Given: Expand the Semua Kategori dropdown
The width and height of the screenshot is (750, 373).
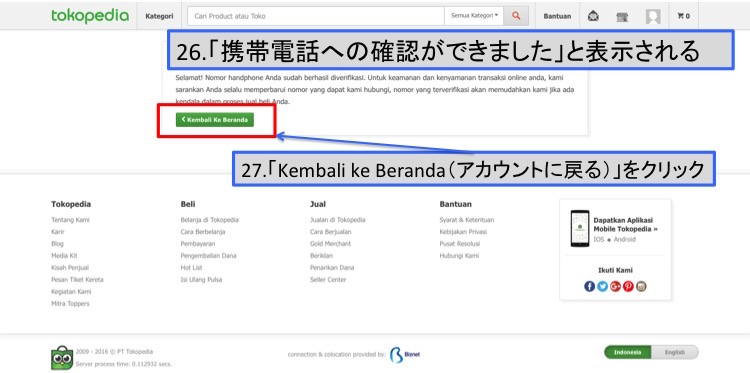Looking at the screenshot, I should (x=474, y=16).
